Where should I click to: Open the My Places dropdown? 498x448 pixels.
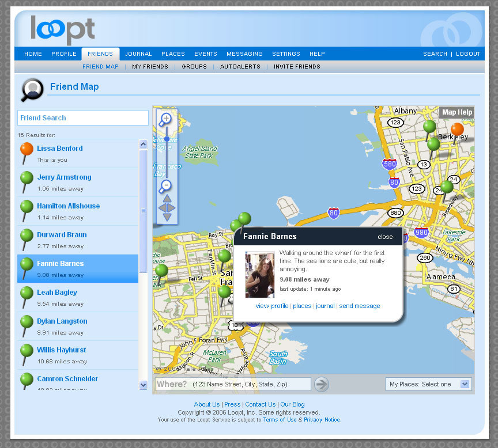pyautogui.click(x=428, y=384)
